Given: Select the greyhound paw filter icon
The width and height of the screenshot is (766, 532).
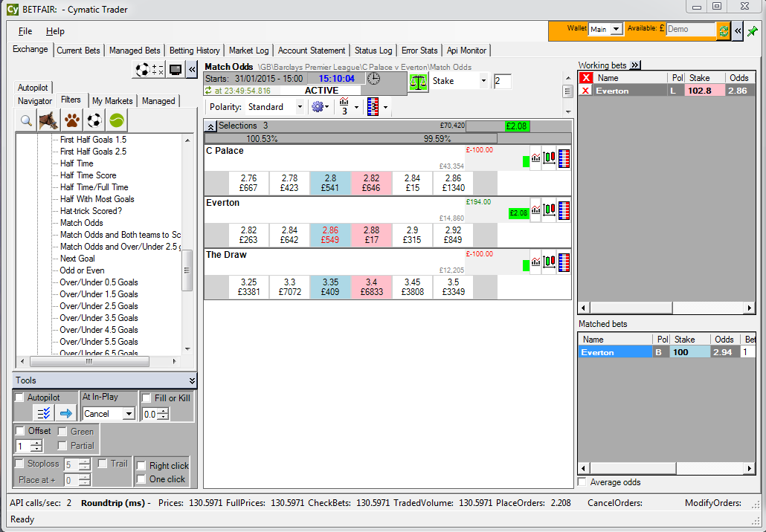Looking at the screenshot, I should (72, 120).
